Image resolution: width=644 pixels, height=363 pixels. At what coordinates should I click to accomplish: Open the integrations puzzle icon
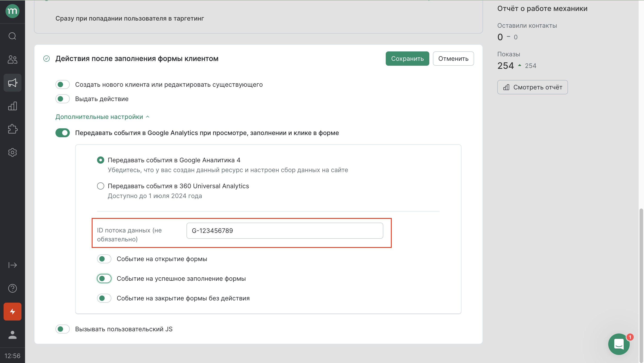pyautogui.click(x=12, y=129)
